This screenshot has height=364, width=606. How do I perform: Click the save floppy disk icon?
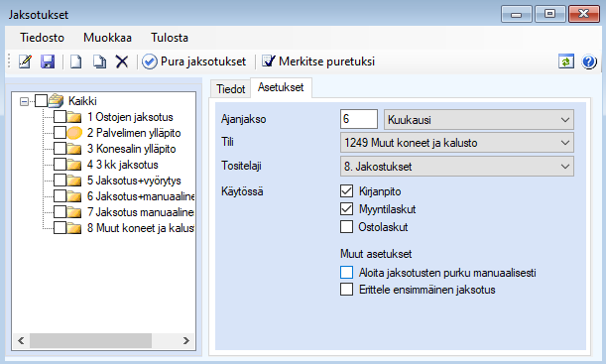pyautogui.click(x=48, y=61)
